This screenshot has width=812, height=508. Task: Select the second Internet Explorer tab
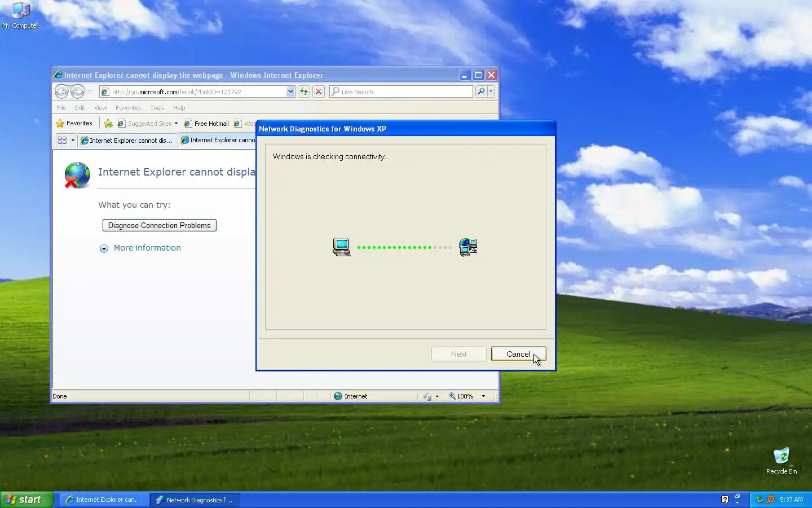(218, 140)
